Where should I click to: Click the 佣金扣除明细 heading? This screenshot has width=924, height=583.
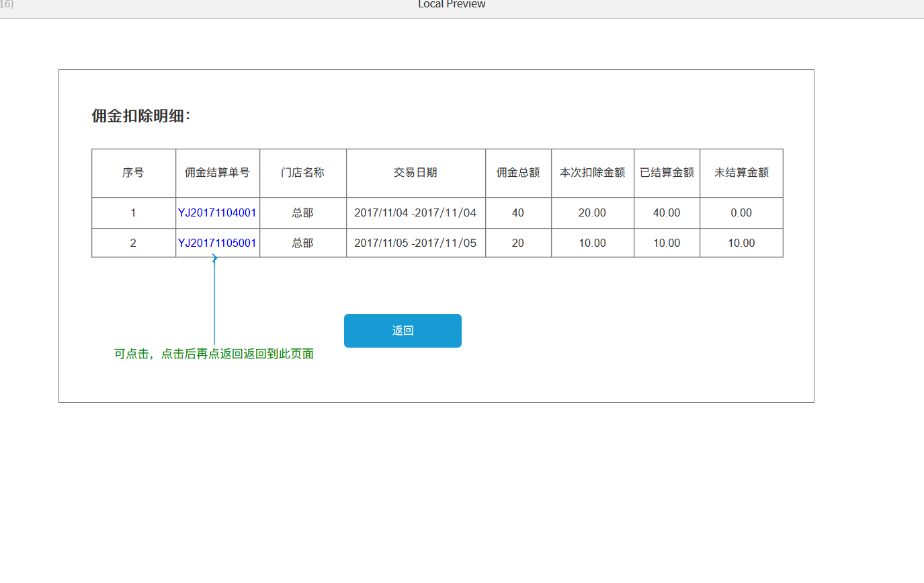pos(141,116)
